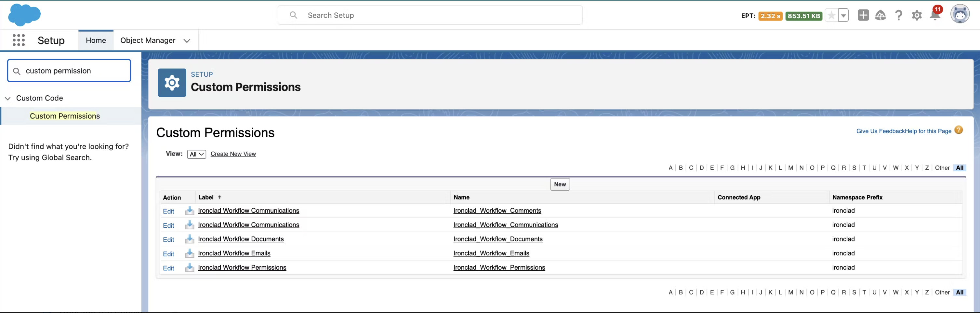Edit the Ironclad_Workflow_Communications row

pos(168,225)
